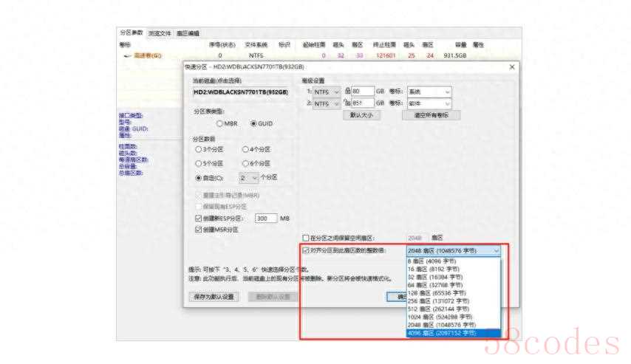Switch to the 扇区编辑 tab
The width and height of the screenshot is (631, 364).
click(x=188, y=33)
